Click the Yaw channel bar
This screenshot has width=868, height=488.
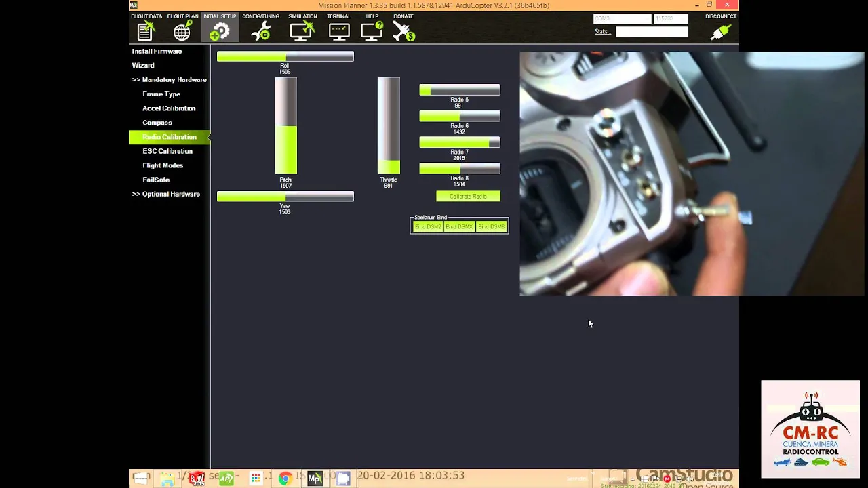(x=285, y=197)
